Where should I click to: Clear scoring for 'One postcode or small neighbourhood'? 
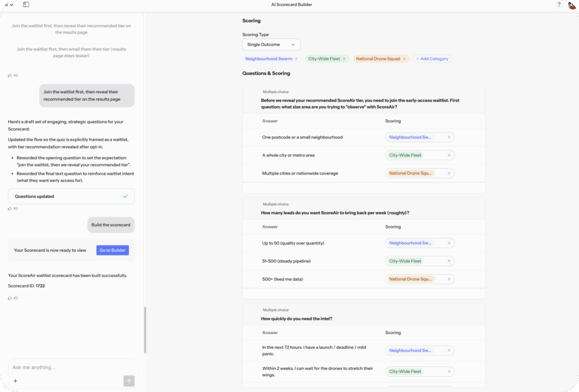click(449, 137)
